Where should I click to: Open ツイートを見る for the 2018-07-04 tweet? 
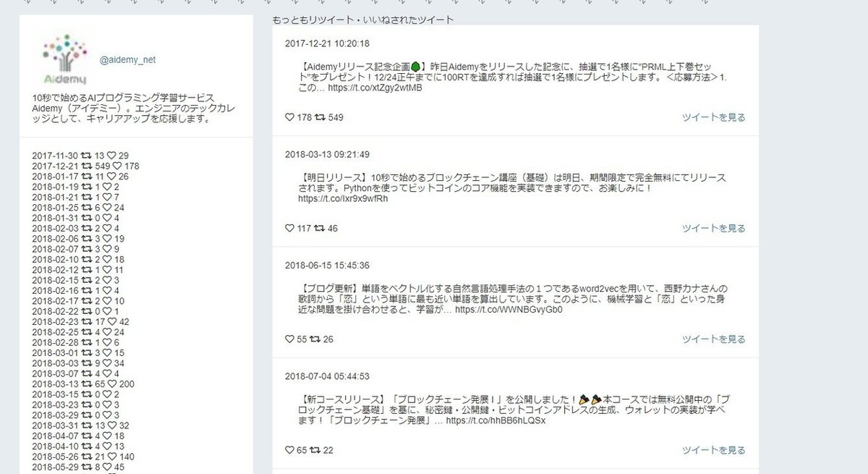713,450
